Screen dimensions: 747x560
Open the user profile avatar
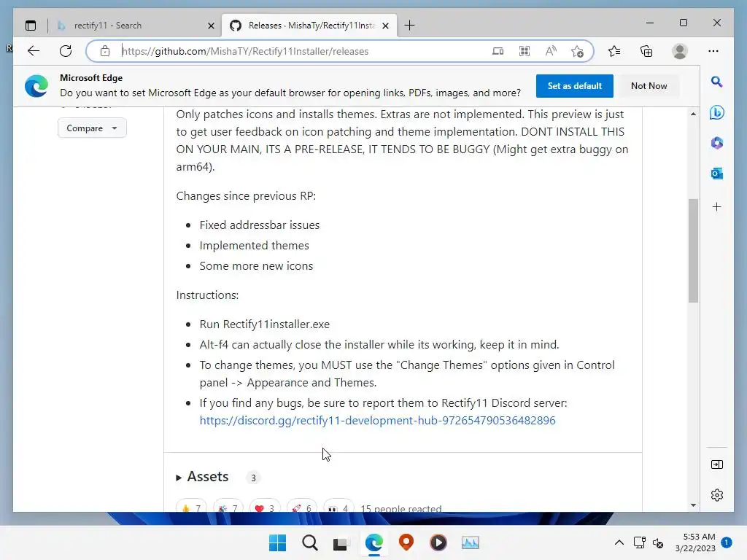[x=680, y=51]
